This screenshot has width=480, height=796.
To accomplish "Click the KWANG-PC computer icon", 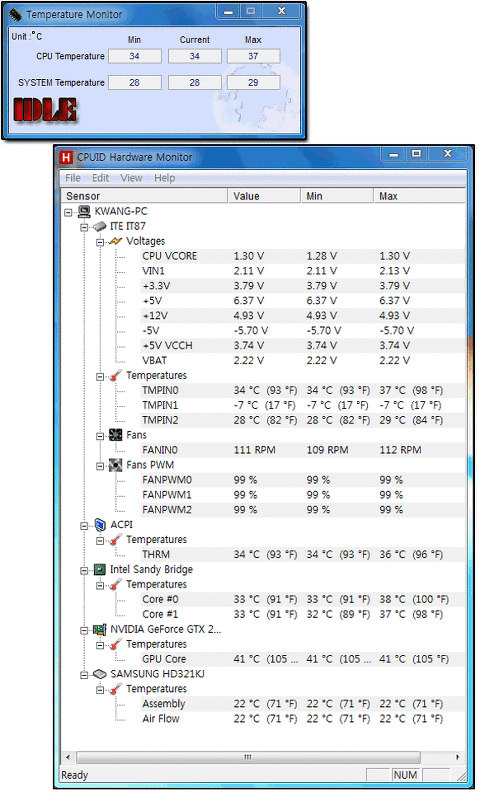I will 85,211.
